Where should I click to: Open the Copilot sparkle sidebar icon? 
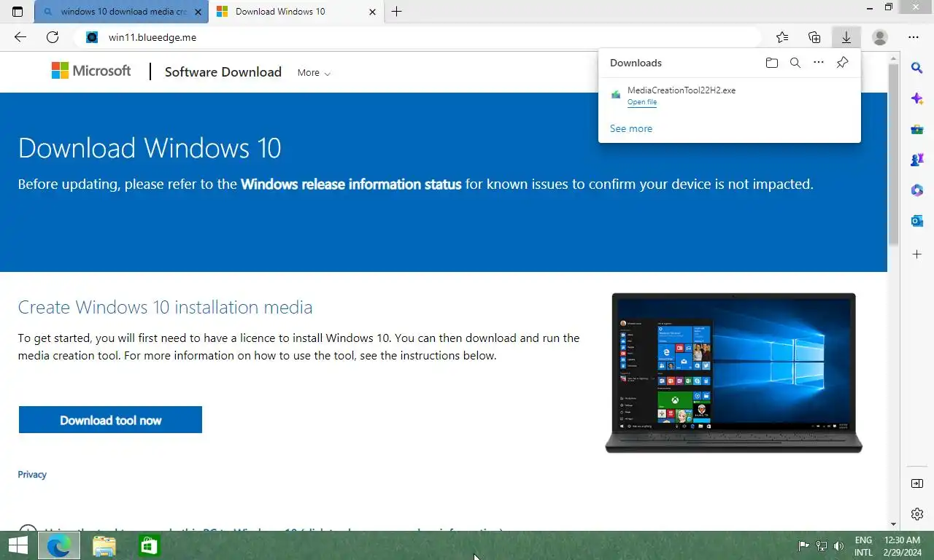pos(917,98)
